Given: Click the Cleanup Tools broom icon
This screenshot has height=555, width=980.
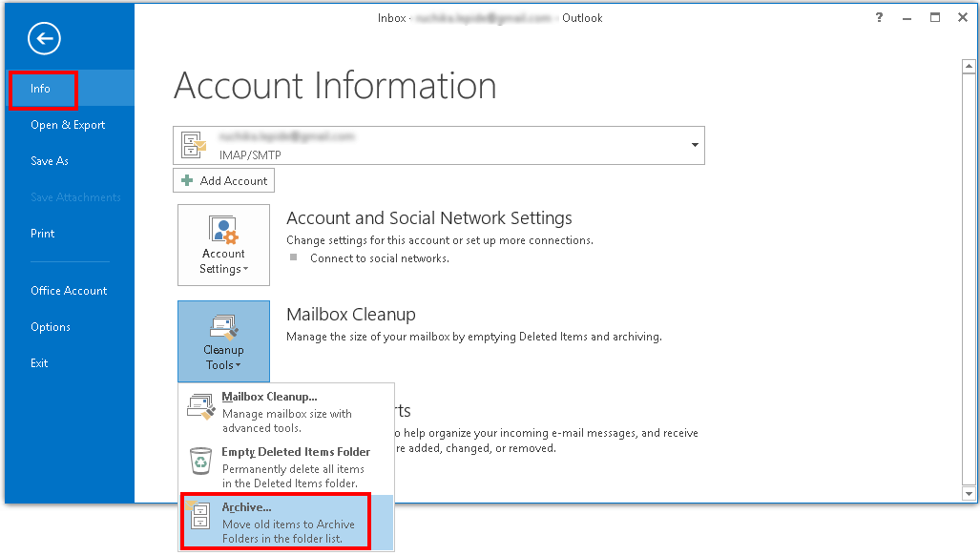Looking at the screenshot, I should pos(223,327).
